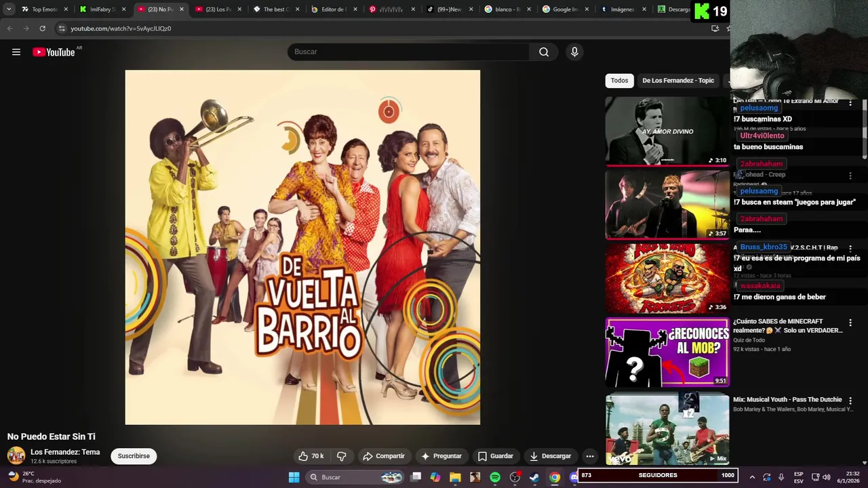The height and width of the screenshot is (488, 868).
Task: Open options menu for Musical Youth mix
Action: (850, 401)
